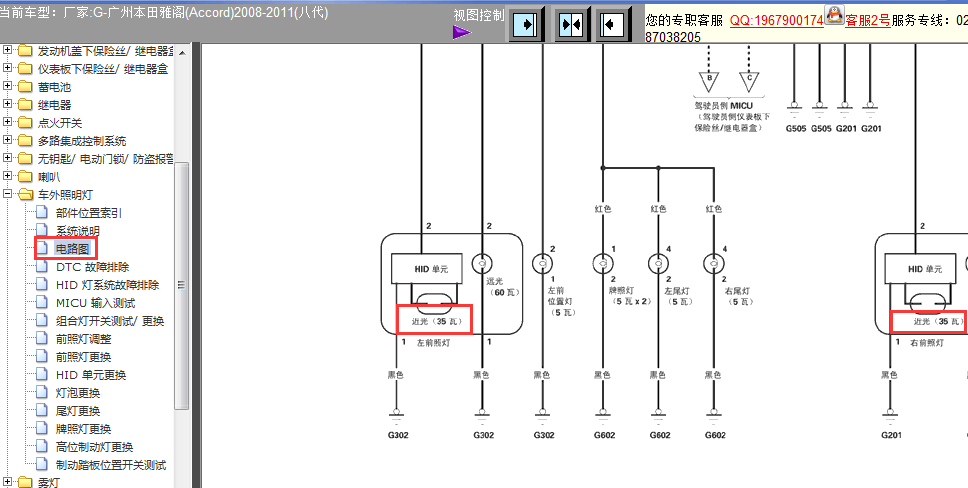Expand the 蓄电池 folder node
968x488 pixels.
pos(7,86)
